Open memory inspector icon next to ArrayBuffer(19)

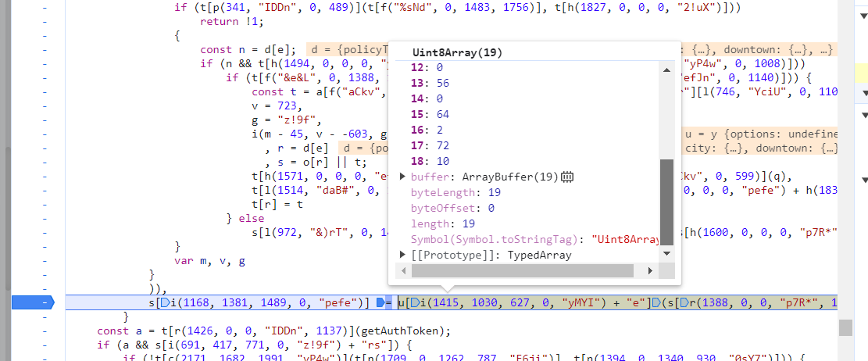[567, 177]
